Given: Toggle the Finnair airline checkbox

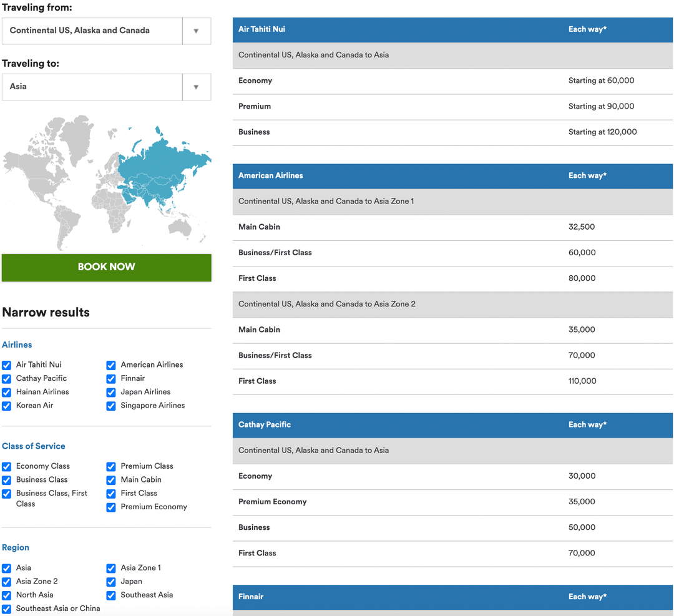Looking at the screenshot, I should [110, 379].
